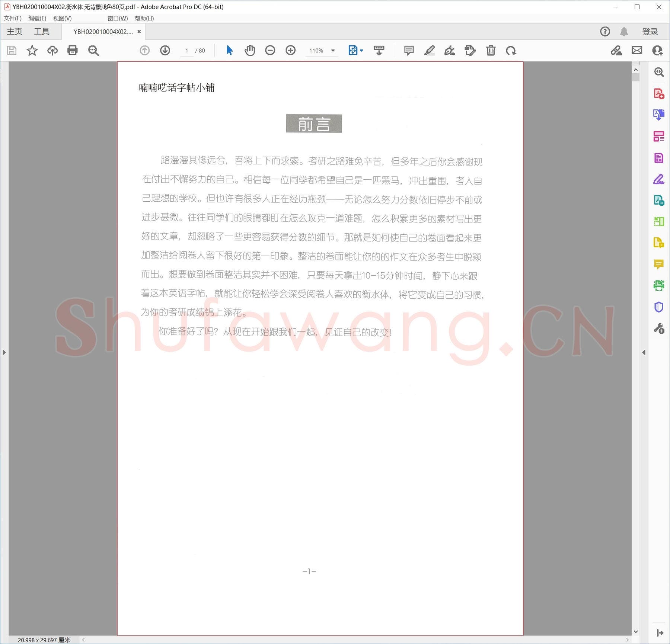Image resolution: width=670 pixels, height=644 pixels.
Task: Open the 编辑(E) menu
Action: coord(37,18)
